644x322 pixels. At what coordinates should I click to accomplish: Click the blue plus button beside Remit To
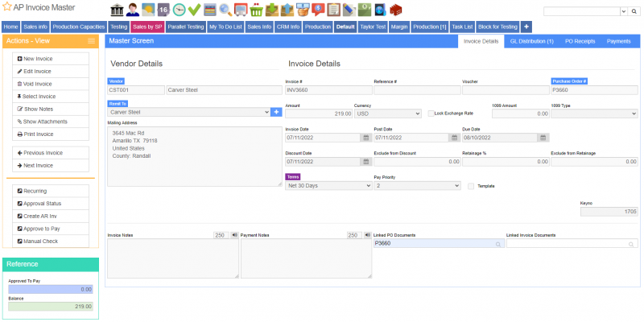pos(276,113)
